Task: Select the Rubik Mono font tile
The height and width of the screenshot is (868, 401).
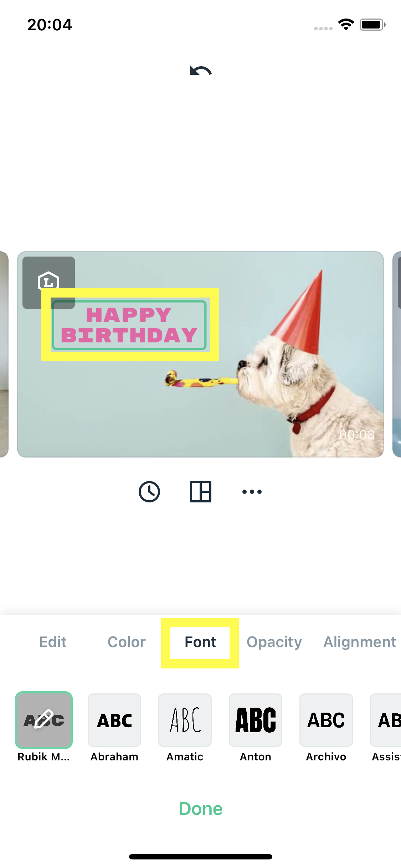Action: (44, 720)
